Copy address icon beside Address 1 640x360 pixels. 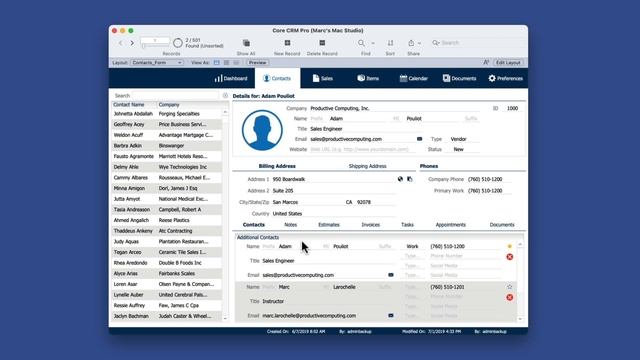[x=410, y=179]
